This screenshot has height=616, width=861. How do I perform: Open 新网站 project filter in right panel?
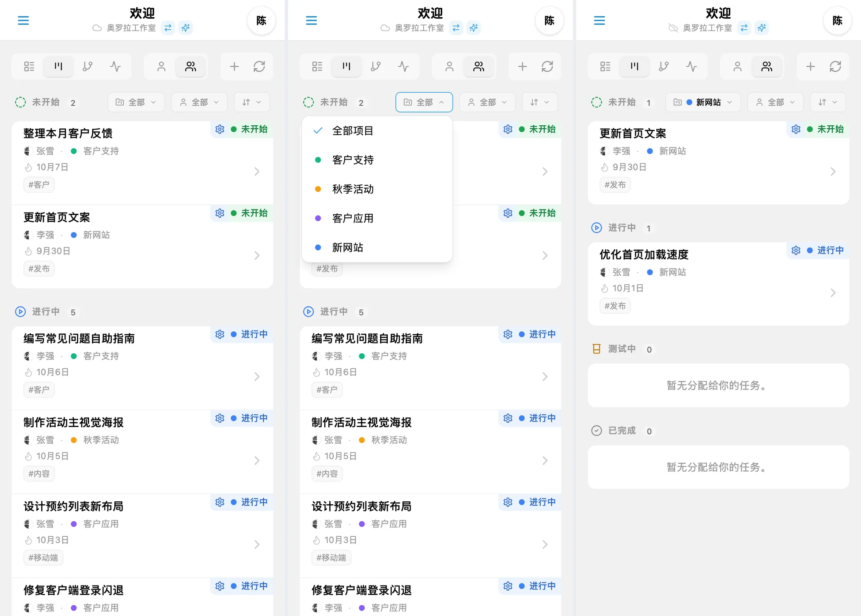point(703,102)
